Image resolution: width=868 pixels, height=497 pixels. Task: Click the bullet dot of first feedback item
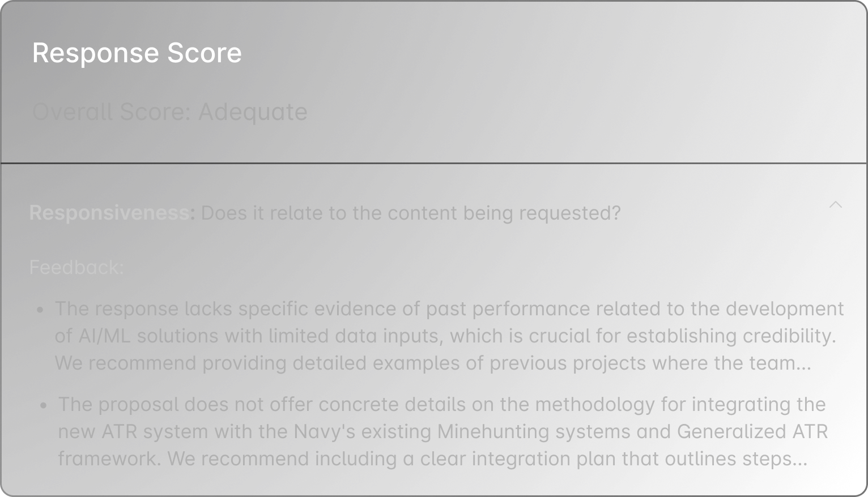tap(40, 310)
